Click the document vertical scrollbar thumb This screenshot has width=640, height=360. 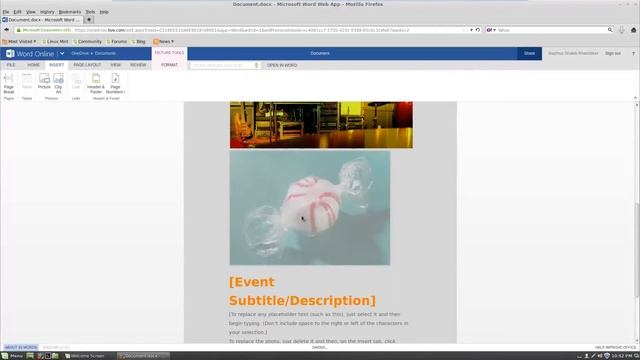636,250
